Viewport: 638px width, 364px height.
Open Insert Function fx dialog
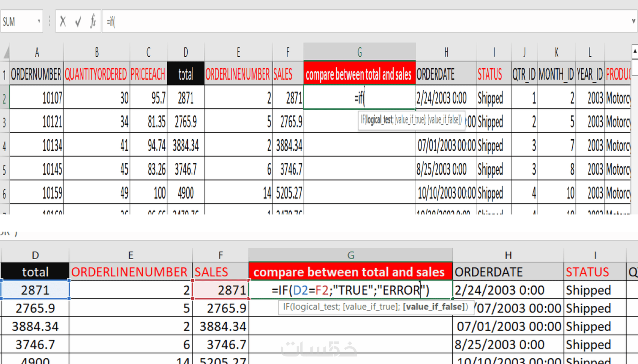(x=93, y=21)
